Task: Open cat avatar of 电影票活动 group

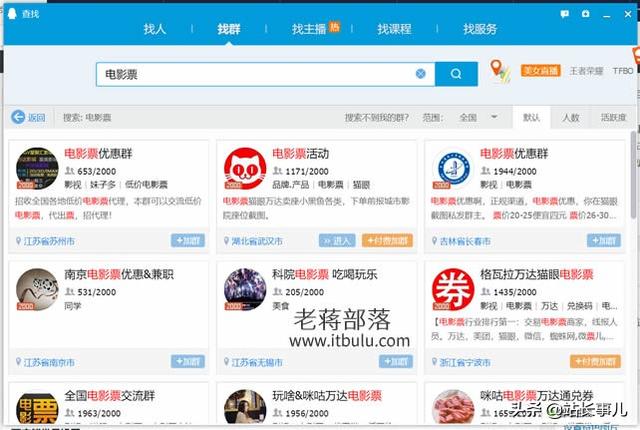Action: click(x=245, y=168)
